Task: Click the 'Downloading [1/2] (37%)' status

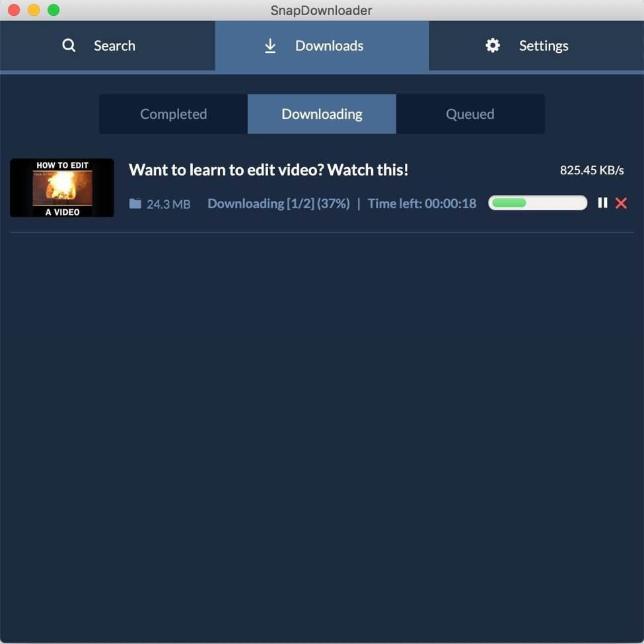Action: tap(278, 203)
